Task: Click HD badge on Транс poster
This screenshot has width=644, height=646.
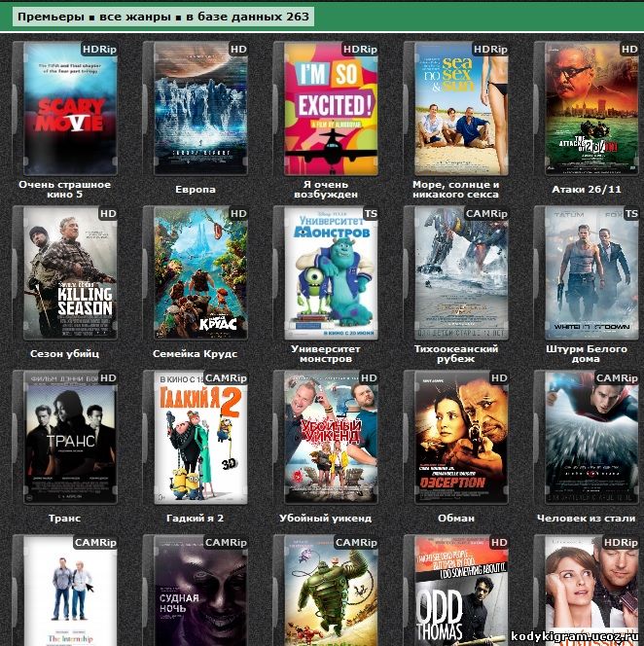Action: (x=108, y=377)
